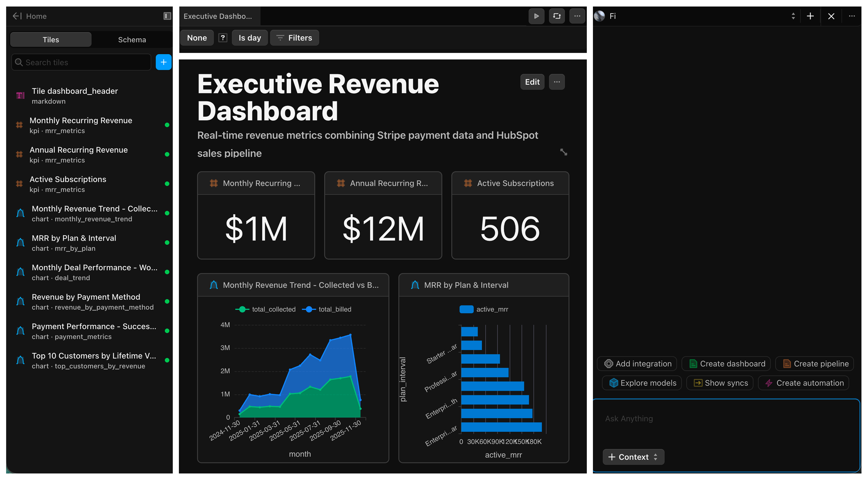Viewport: 868px width, 480px height.
Task: Click the refresh loop icon in the dashboard toolbar
Action: pos(557,16)
